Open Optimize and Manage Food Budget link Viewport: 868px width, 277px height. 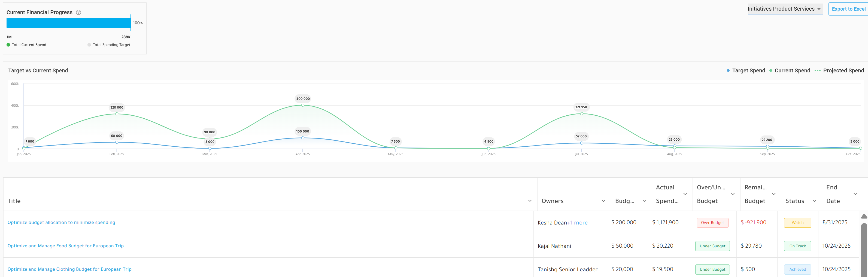pos(66,246)
